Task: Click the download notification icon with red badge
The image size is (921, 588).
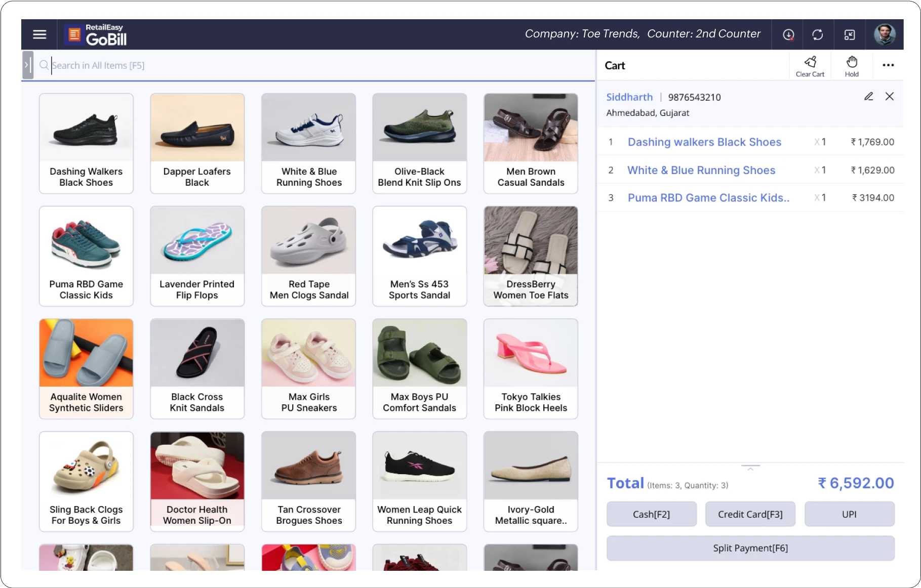Action: 787,34
